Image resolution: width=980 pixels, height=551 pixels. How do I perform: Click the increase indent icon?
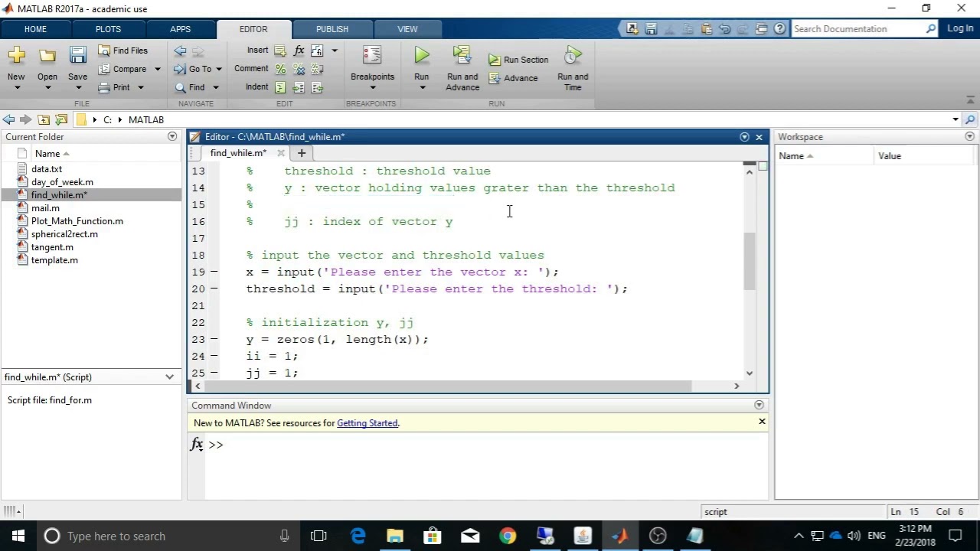pos(299,87)
